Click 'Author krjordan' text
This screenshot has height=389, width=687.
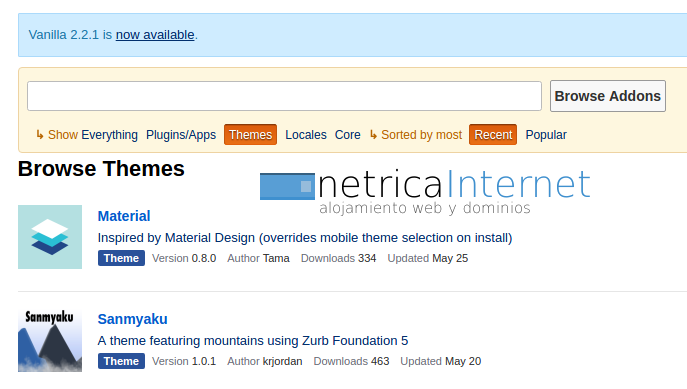pos(265,361)
